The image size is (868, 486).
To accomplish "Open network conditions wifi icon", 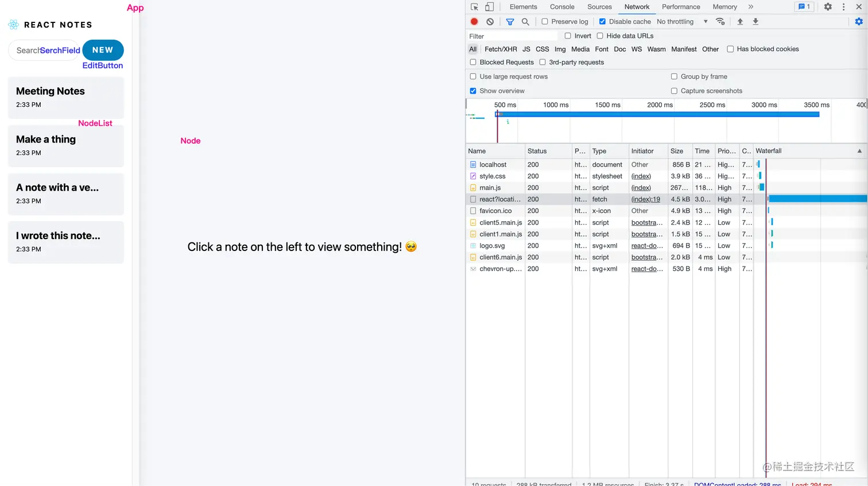I will click(720, 21).
